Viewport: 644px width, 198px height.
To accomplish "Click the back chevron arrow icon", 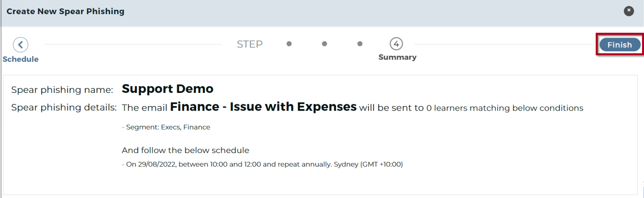I will point(20,45).
